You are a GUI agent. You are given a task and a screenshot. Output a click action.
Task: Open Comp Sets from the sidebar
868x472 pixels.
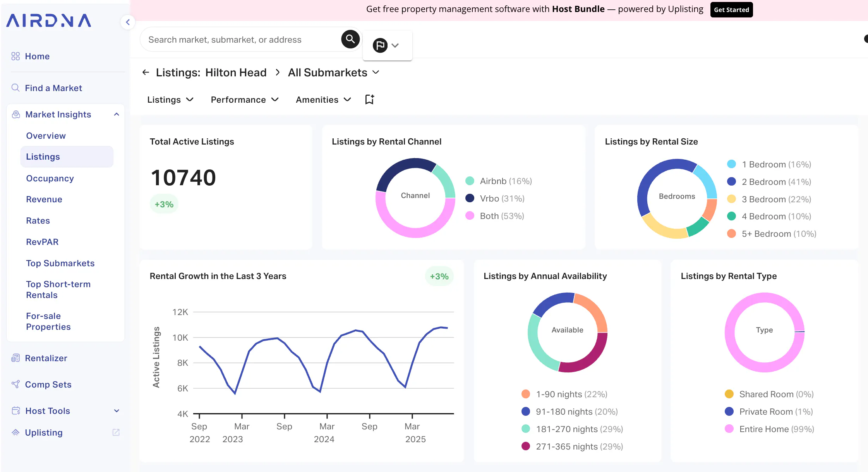pos(48,384)
